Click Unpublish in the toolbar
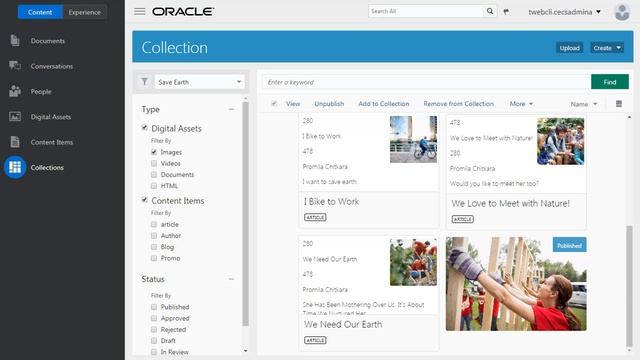This screenshot has height=360, width=640. 329,104
